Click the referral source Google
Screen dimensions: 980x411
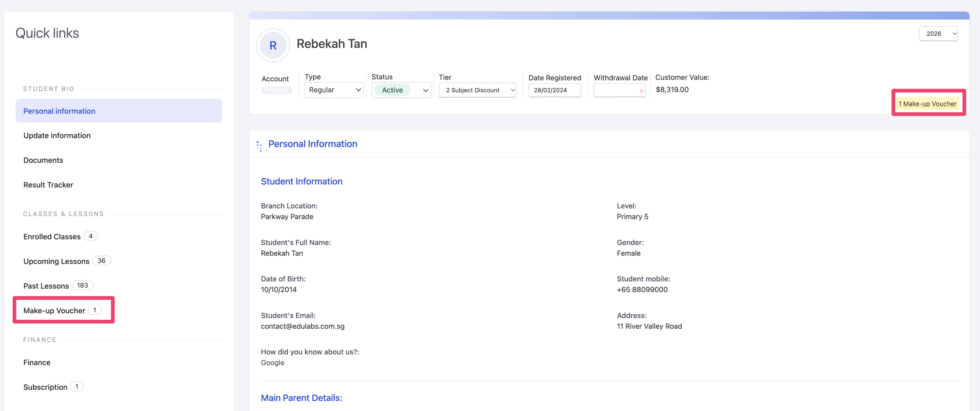[x=273, y=363]
